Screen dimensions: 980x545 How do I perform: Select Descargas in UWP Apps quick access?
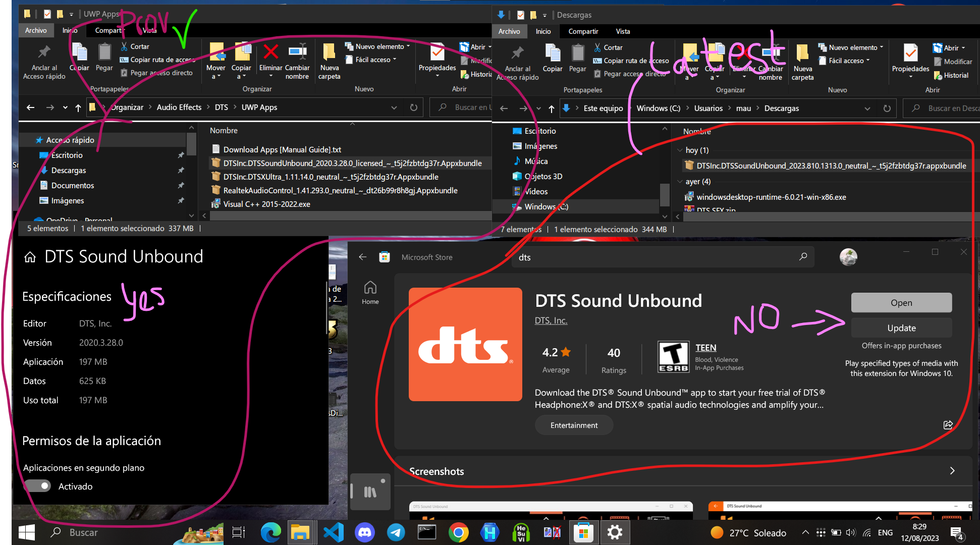point(69,171)
